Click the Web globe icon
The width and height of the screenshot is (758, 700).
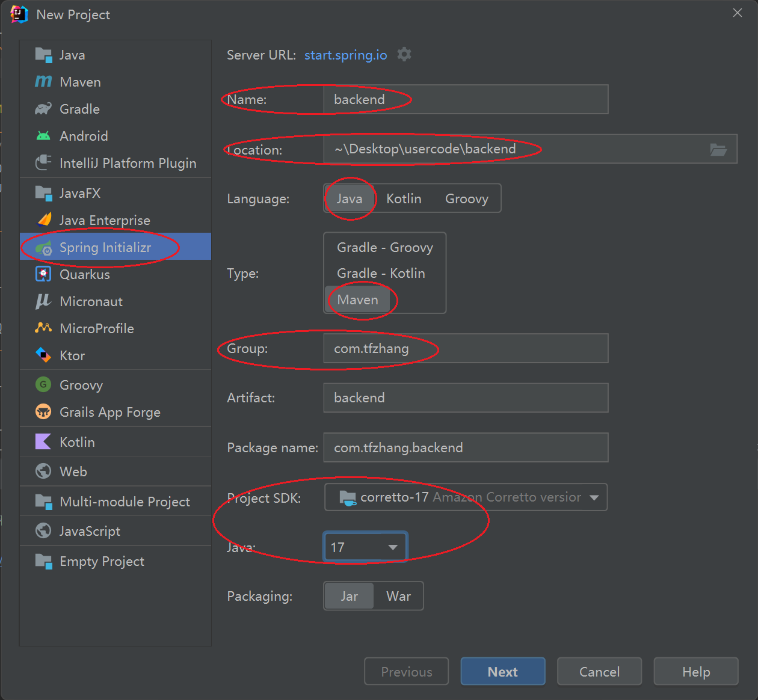tap(43, 471)
